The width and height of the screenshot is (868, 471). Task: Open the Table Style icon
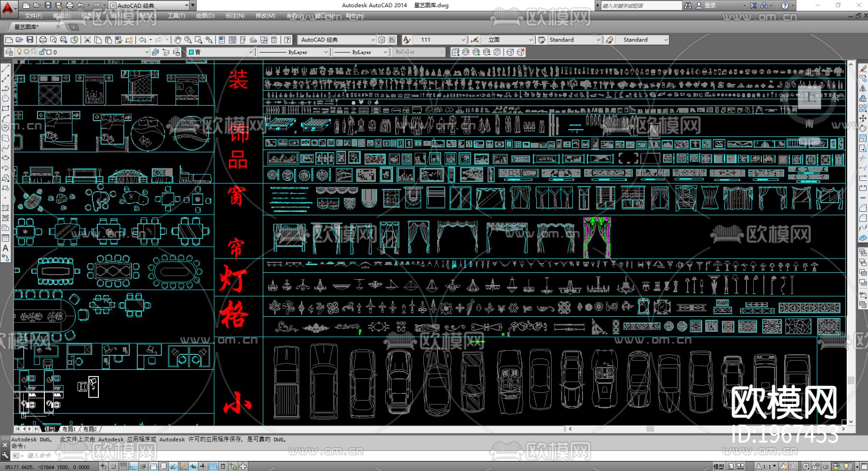coord(542,40)
